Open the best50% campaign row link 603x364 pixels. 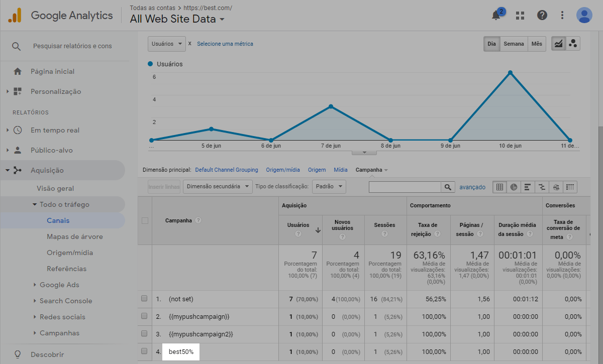click(x=181, y=351)
